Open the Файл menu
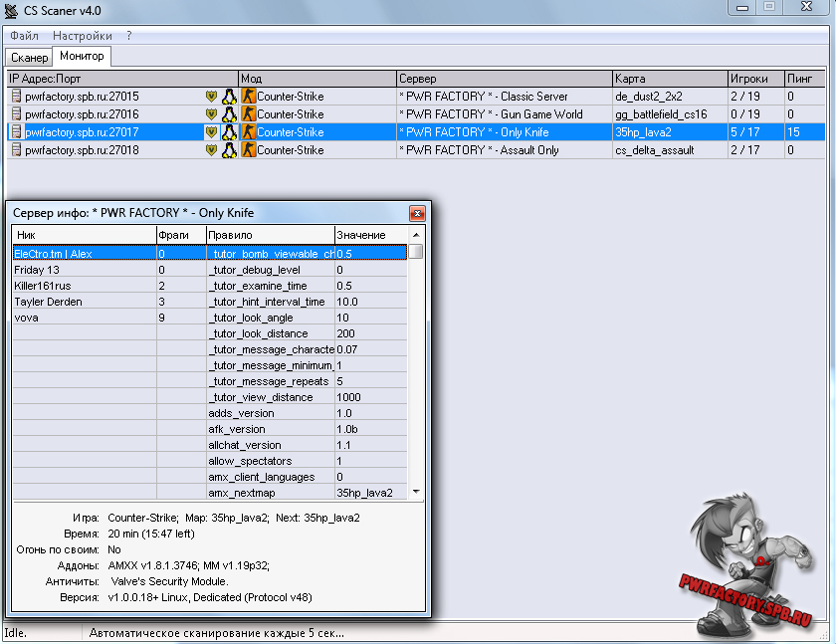The width and height of the screenshot is (836, 644). point(24,35)
